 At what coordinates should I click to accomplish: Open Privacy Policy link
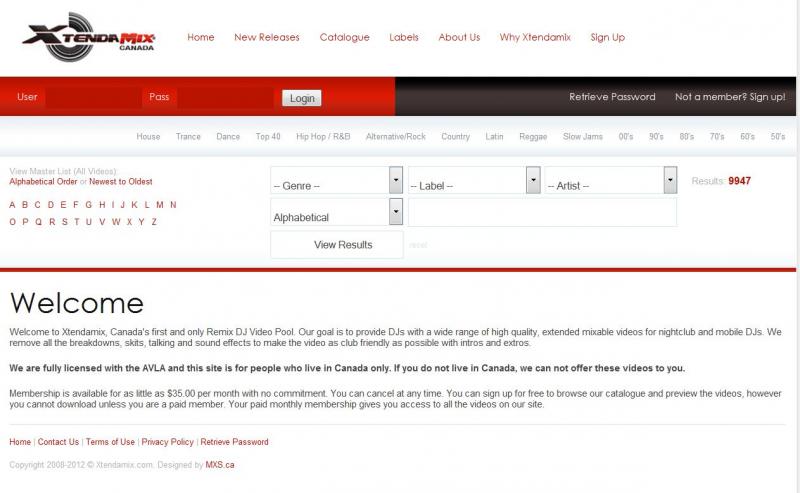coord(167,442)
